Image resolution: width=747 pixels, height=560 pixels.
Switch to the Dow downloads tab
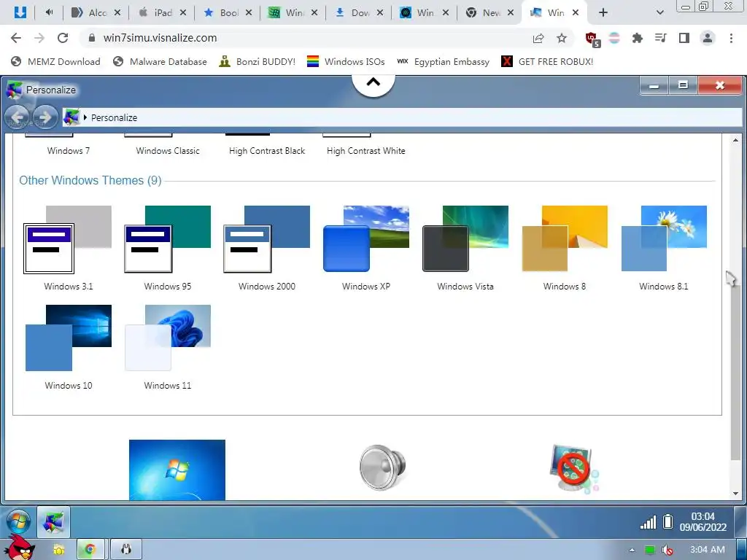click(x=359, y=13)
